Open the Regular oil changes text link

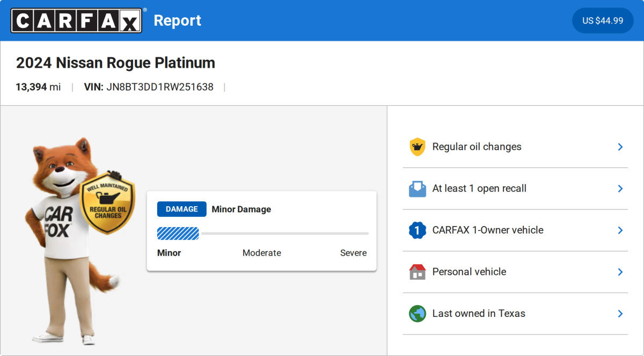pos(477,147)
